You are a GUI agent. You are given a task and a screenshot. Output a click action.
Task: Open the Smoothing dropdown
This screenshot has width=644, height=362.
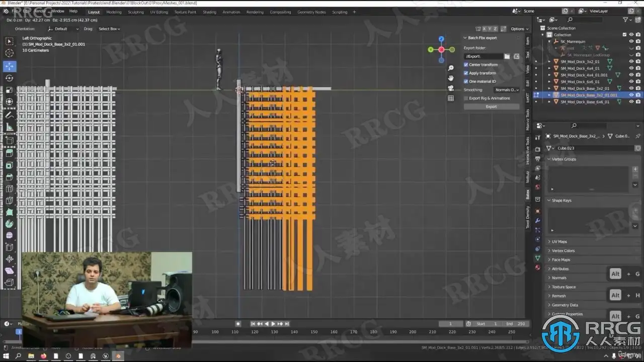click(x=507, y=90)
